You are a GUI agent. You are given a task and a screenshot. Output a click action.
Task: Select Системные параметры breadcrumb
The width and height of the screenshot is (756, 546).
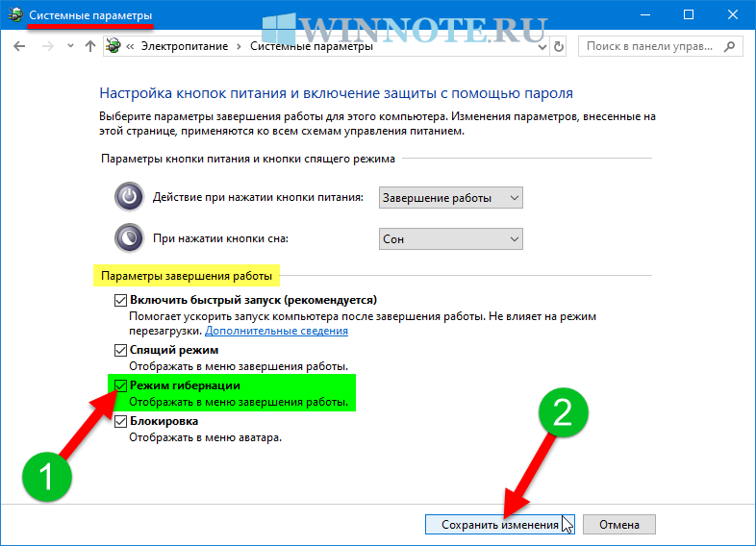312,46
